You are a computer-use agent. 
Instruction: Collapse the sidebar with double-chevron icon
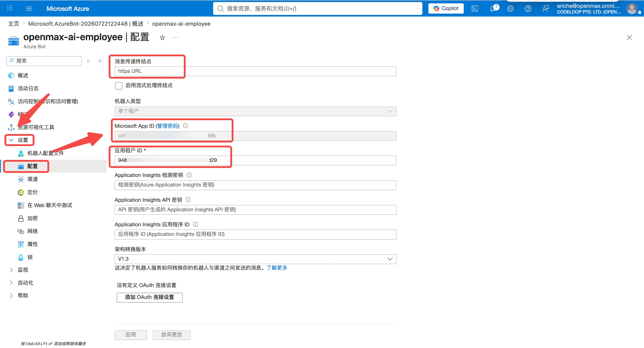coord(100,61)
